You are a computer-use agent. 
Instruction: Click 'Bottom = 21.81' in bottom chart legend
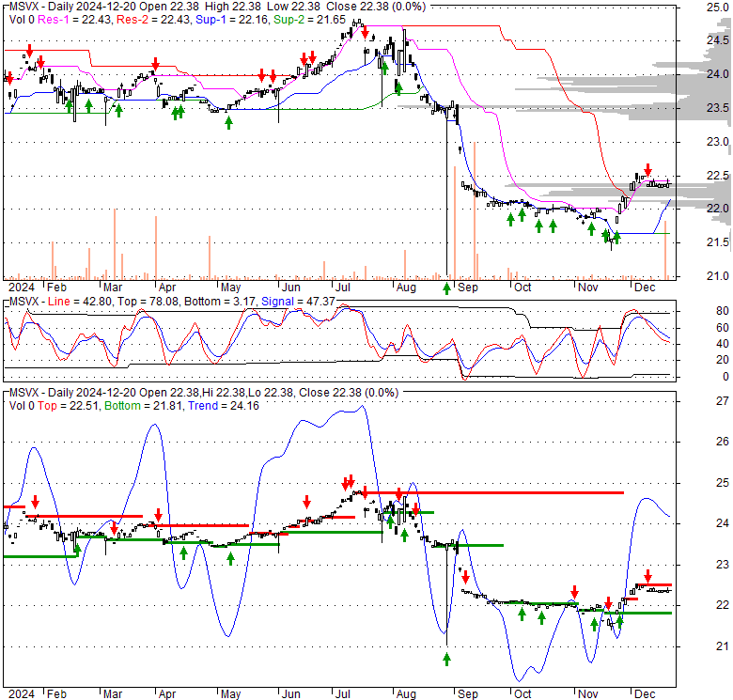[x=144, y=406]
